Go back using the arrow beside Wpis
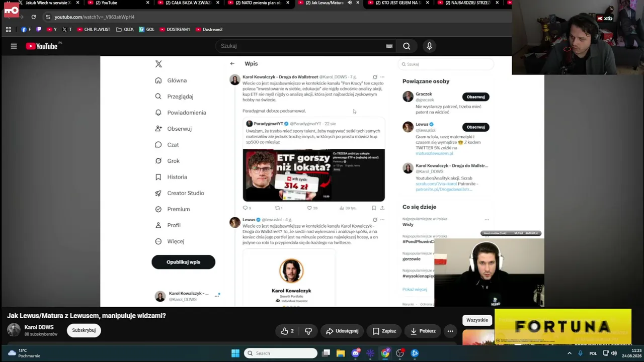Screen dimensions: 644x362 coord(232,64)
